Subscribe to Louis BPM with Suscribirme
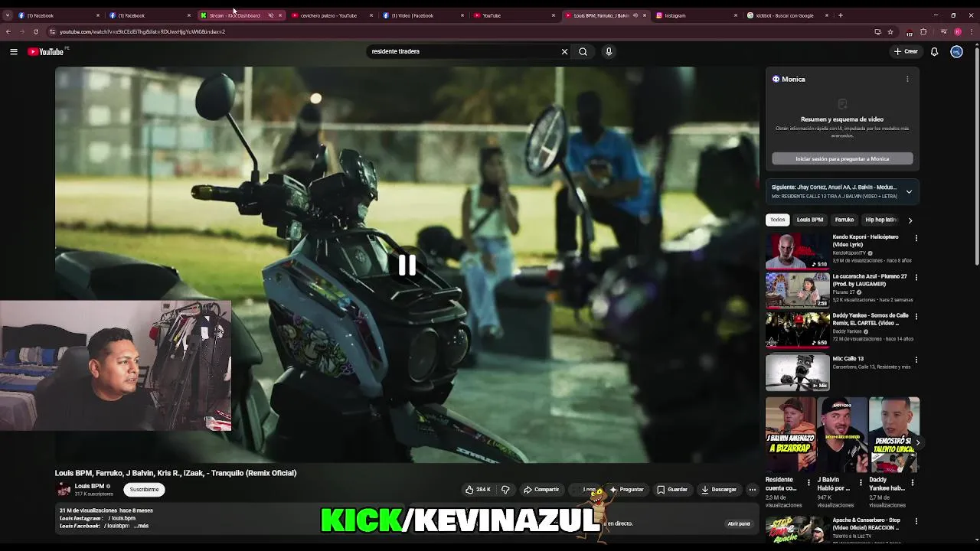 click(x=144, y=490)
